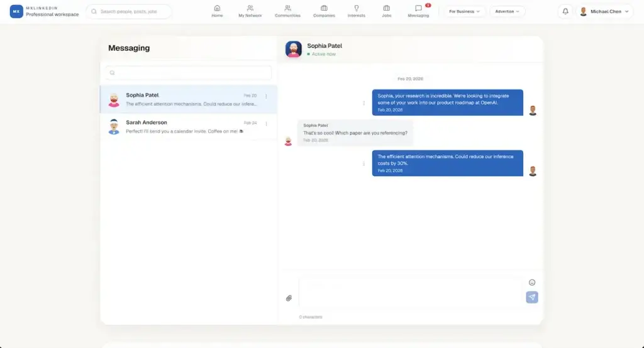The height and width of the screenshot is (348, 644).
Task: Expand the For Business dropdown
Action: point(464,11)
